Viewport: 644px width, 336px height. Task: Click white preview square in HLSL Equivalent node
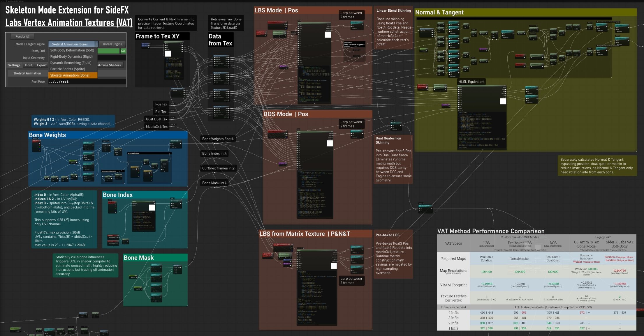point(503,101)
